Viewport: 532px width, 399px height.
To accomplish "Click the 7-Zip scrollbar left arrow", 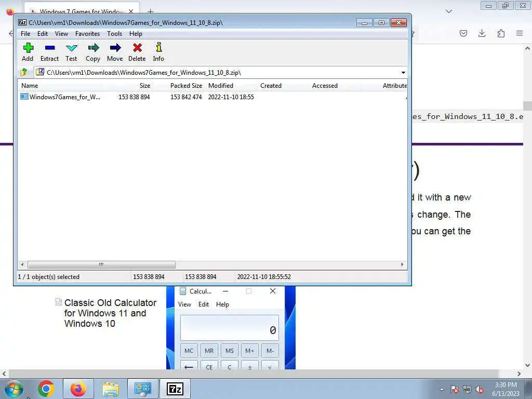I will pyautogui.click(x=22, y=264).
